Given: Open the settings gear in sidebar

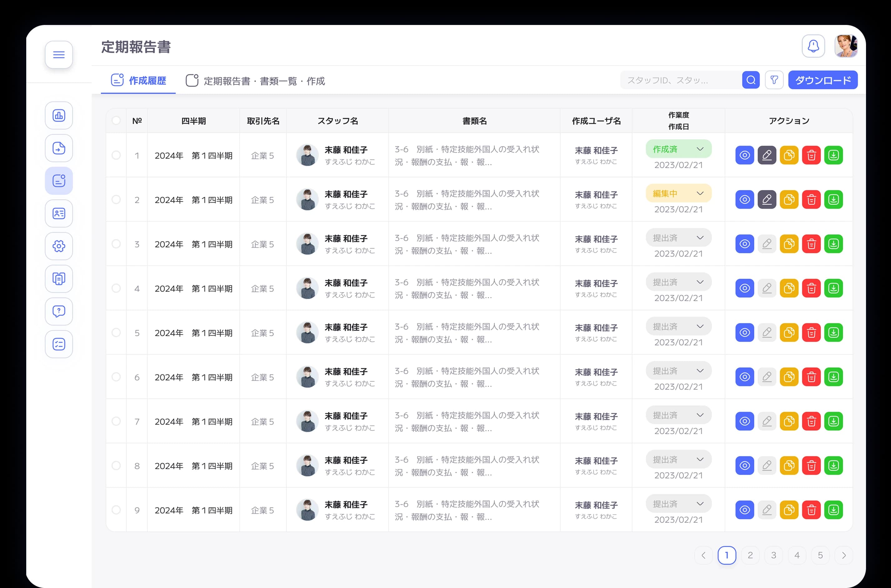Looking at the screenshot, I should pyautogui.click(x=59, y=246).
